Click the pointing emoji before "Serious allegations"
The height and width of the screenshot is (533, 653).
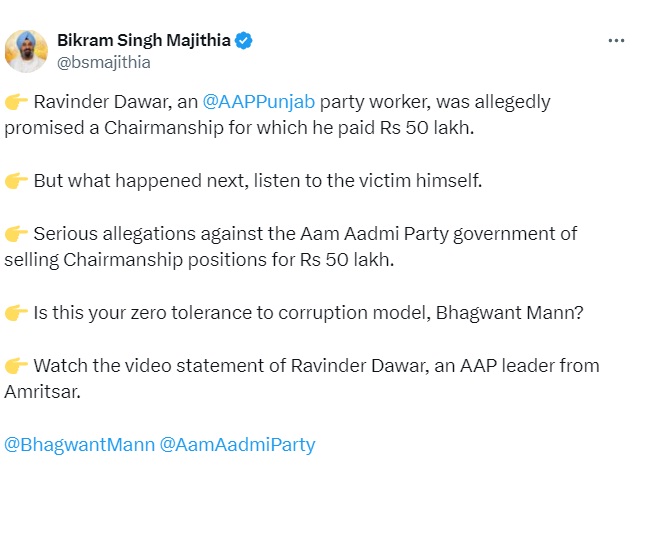point(16,234)
